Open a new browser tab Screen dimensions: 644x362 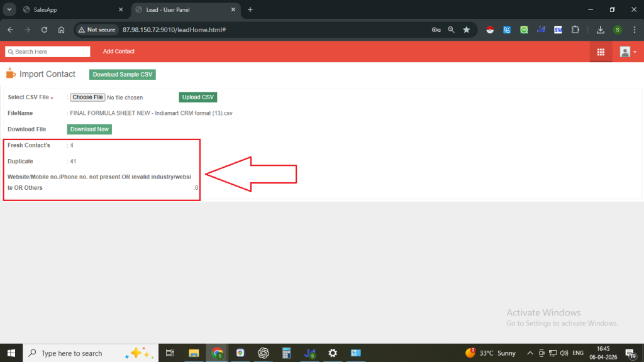(250, 9)
